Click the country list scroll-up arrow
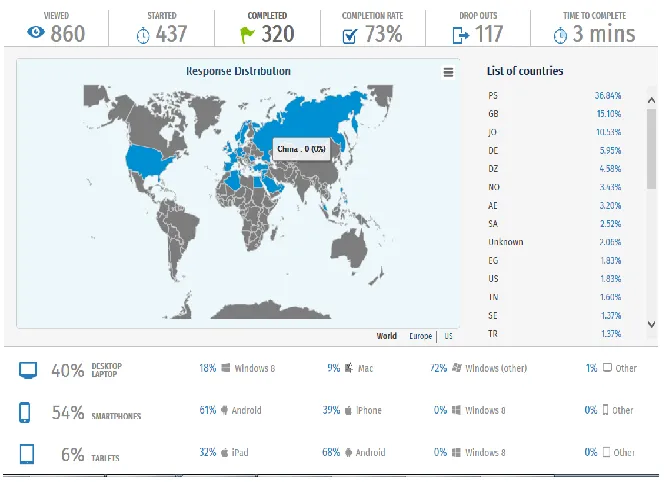664x482 pixels. (x=652, y=100)
